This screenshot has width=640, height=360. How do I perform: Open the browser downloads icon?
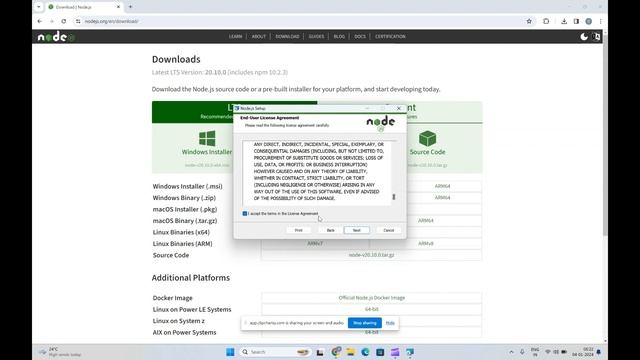coord(564,21)
